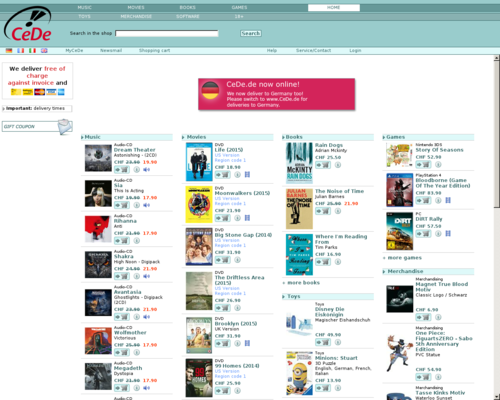Switch language with UK flag
The height and width of the screenshot is (400, 500).
pos(44,50)
